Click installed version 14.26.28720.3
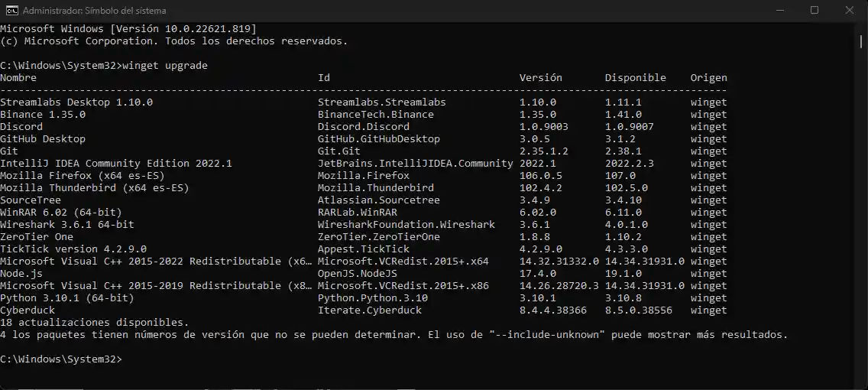868x390 pixels. [559, 285]
